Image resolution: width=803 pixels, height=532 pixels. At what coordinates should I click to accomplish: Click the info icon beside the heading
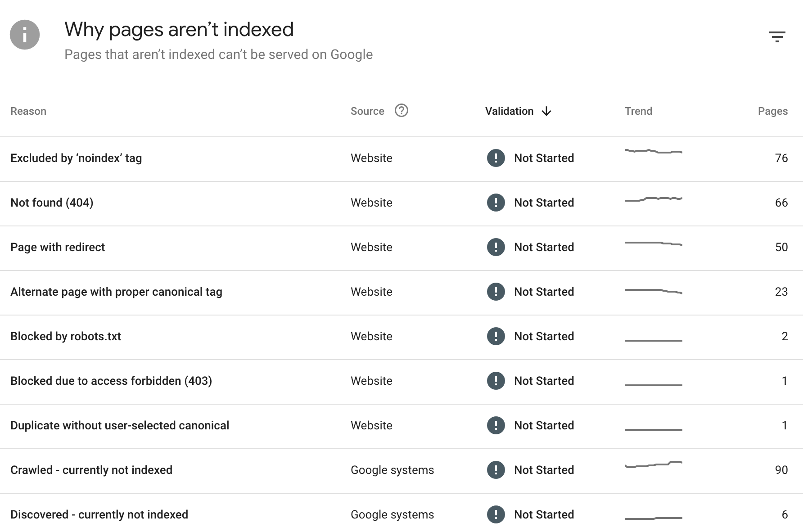25,34
